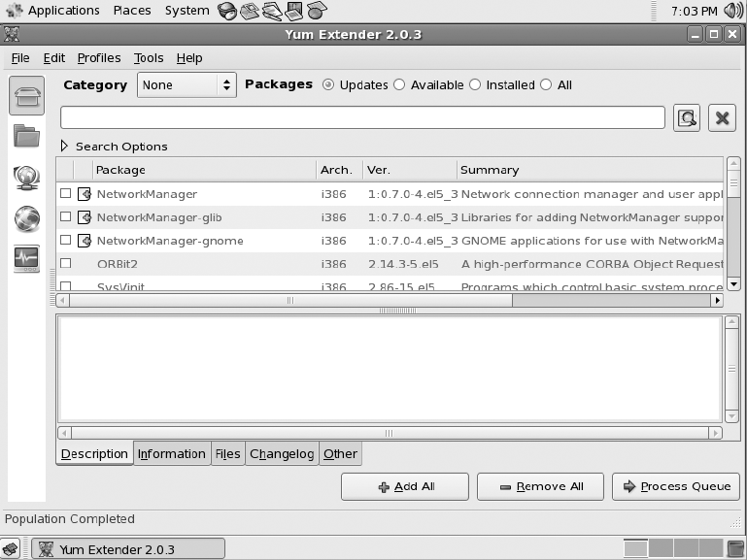Click the Yum Extender 2.0.3 taskbar button

point(128,549)
